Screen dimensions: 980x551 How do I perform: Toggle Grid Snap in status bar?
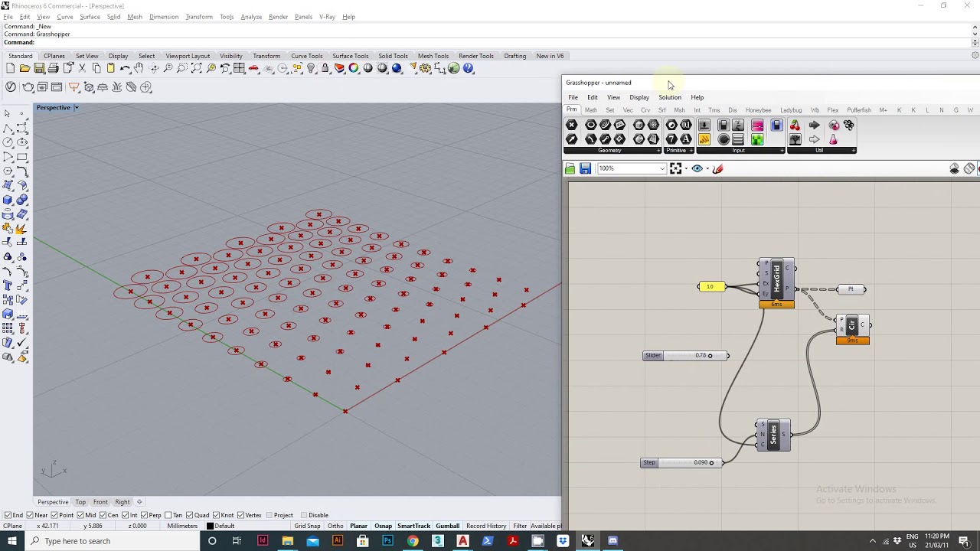307,526
